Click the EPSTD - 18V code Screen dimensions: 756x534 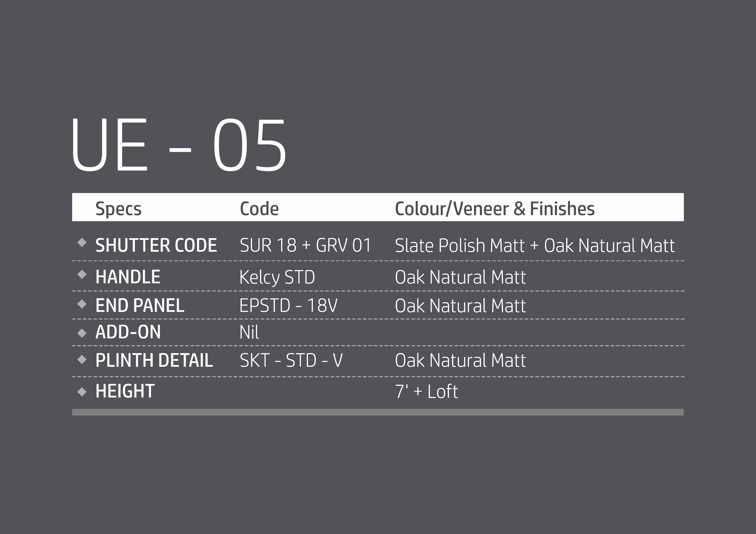point(288,306)
